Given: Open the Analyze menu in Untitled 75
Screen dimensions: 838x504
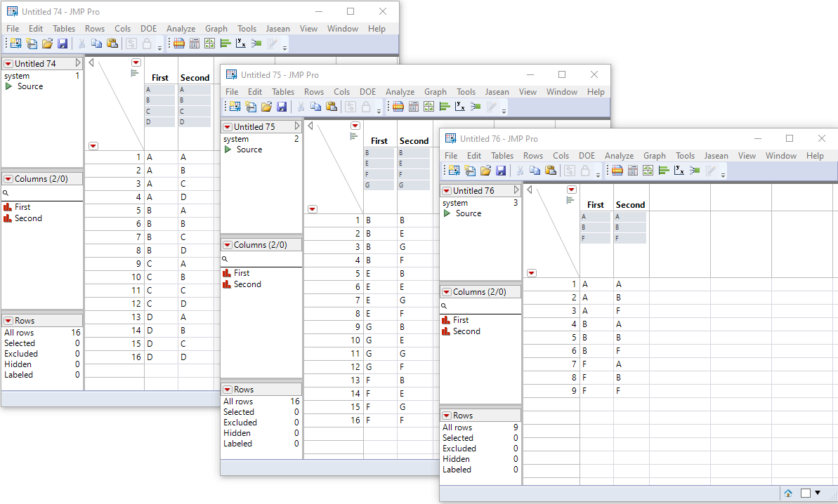Looking at the screenshot, I should pyautogui.click(x=400, y=91).
